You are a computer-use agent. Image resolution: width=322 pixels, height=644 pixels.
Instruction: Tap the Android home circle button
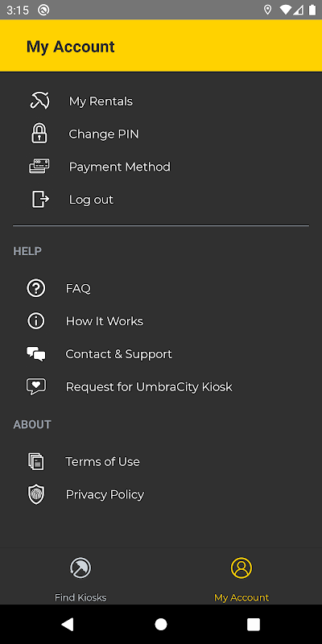(161, 625)
